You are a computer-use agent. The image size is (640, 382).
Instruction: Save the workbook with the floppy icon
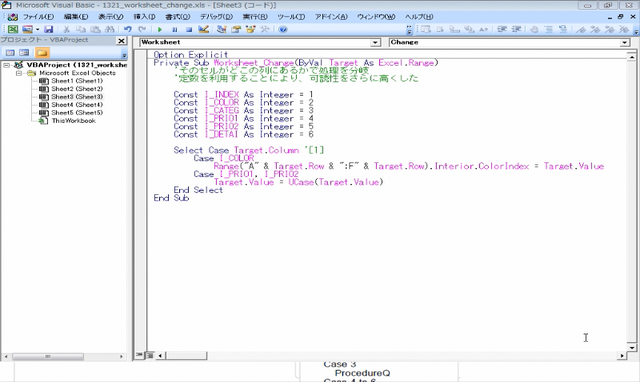pos(49,29)
